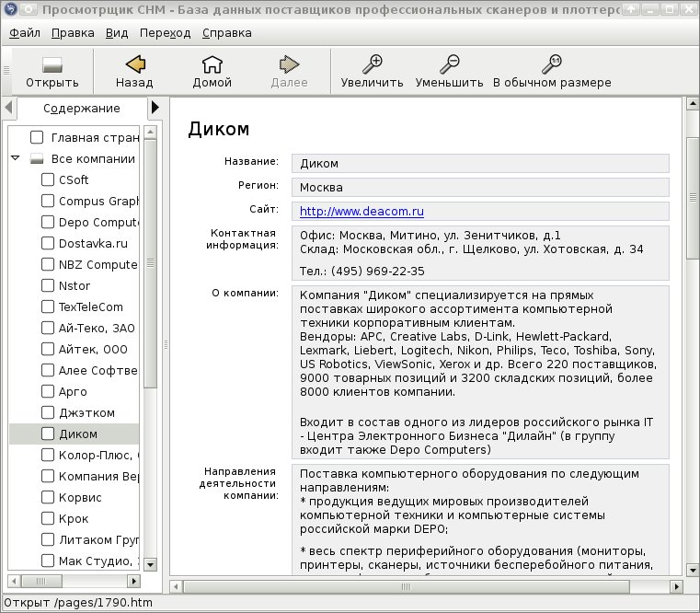Open the Вид menu
This screenshot has height=613, width=700.
tap(117, 33)
